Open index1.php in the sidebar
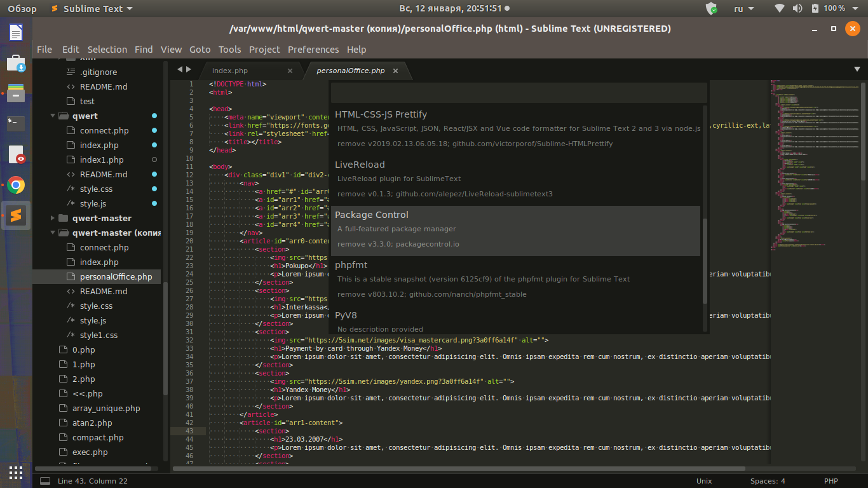The width and height of the screenshot is (868, 488). click(102, 160)
